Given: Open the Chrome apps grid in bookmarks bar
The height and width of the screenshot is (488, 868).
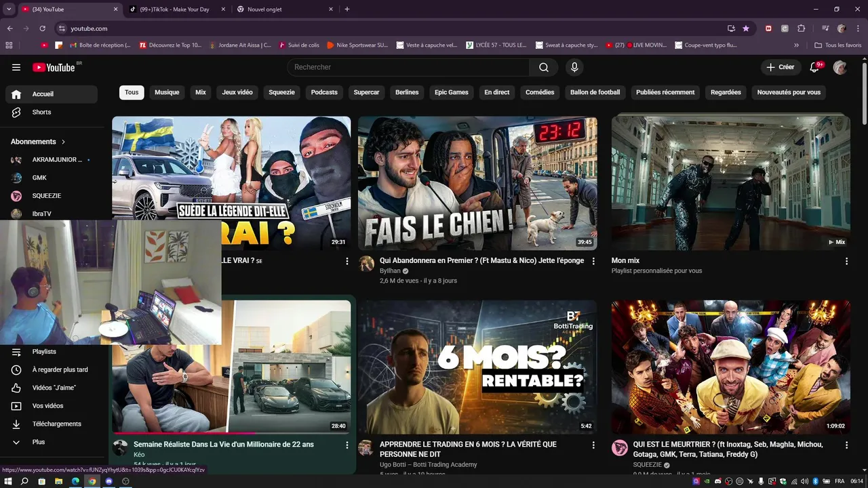Looking at the screenshot, I should pyautogui.click(x=9, y=45).
